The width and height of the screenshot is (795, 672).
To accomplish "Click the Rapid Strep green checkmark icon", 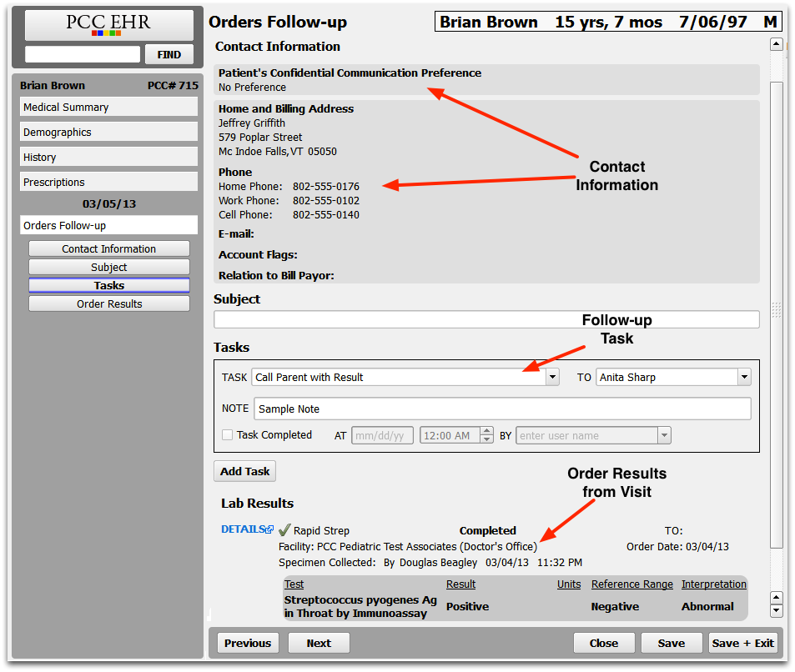I will point(284,530).
